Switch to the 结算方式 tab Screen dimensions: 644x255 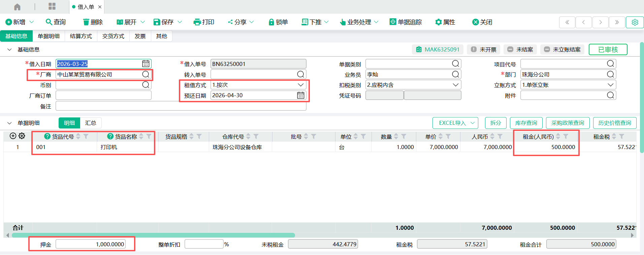[81, 36]
